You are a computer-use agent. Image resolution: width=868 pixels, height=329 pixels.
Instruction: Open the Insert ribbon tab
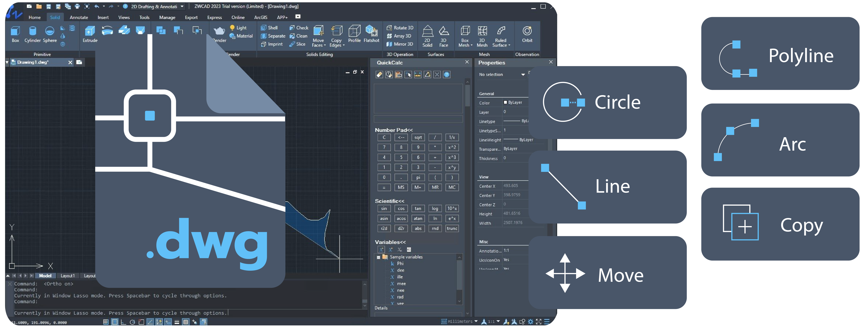(103, 18)
